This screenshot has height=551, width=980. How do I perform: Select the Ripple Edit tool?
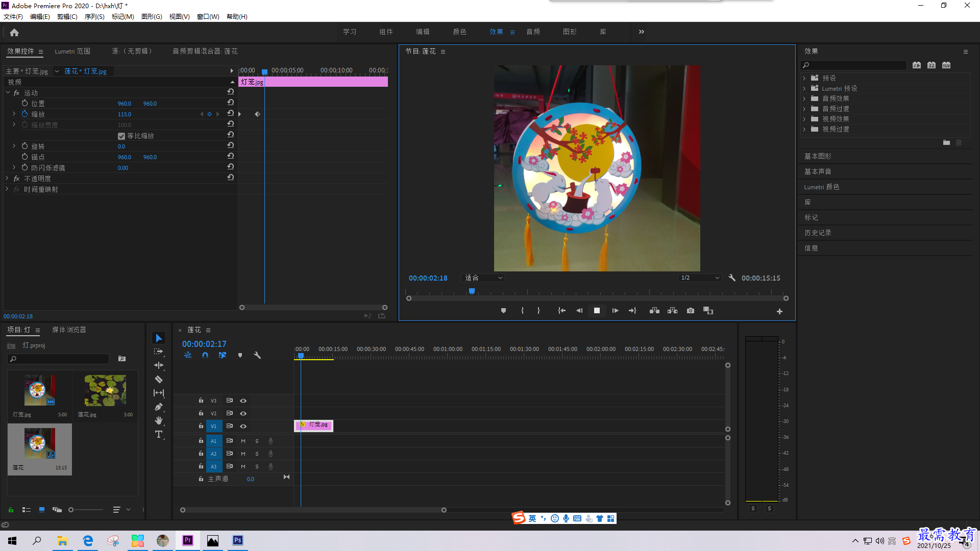[x=159, y=365]
